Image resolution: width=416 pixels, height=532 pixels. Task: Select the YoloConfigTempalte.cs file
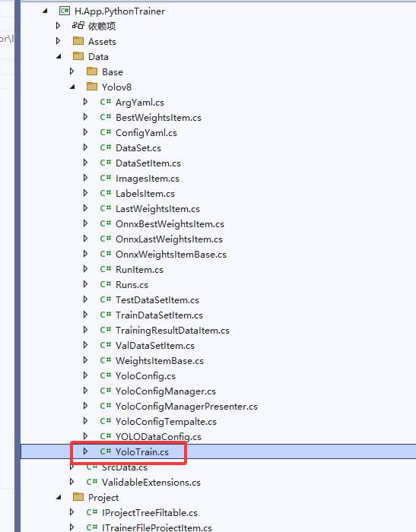(166, 421)
